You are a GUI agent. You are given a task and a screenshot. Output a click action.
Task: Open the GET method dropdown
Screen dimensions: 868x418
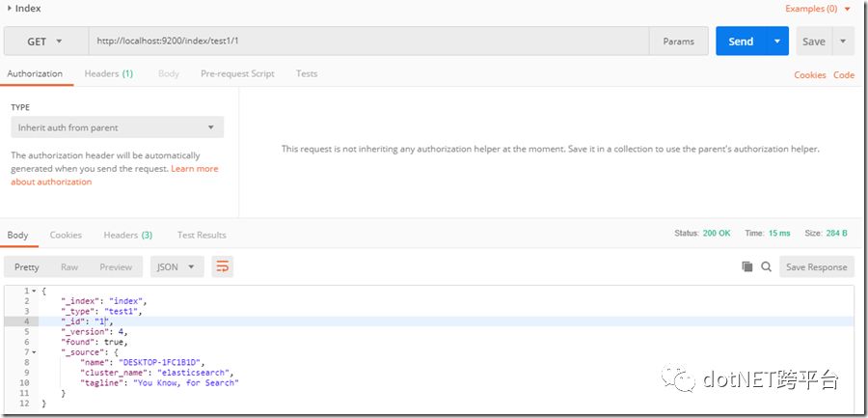click(x=45, y=42)
